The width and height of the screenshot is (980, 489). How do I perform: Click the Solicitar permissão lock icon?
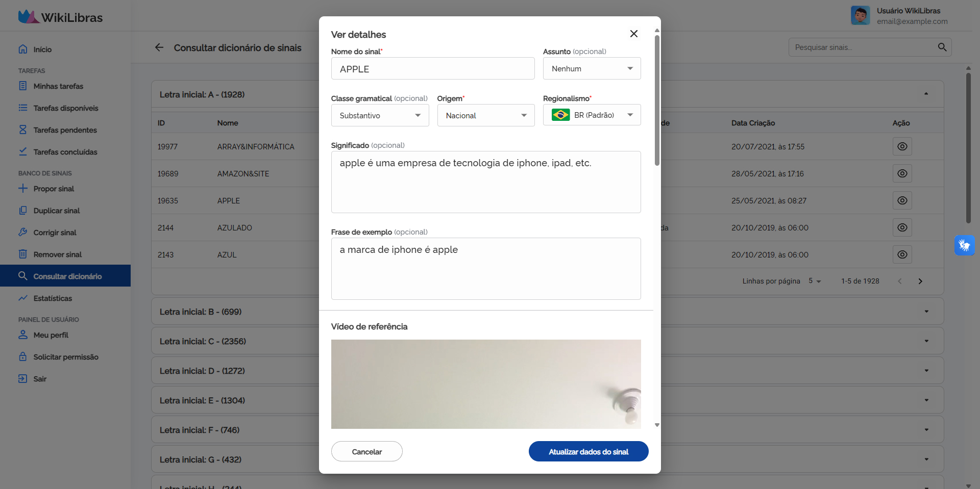[x=23, y=356]
